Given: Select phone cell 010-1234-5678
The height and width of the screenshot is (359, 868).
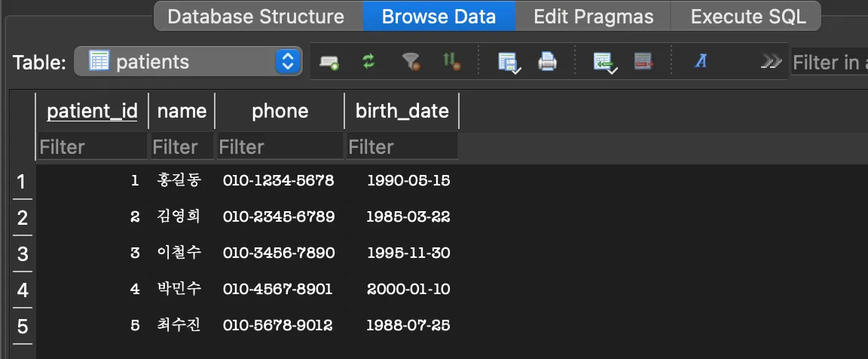Looking at the screenshot, I should click(280, 180).
